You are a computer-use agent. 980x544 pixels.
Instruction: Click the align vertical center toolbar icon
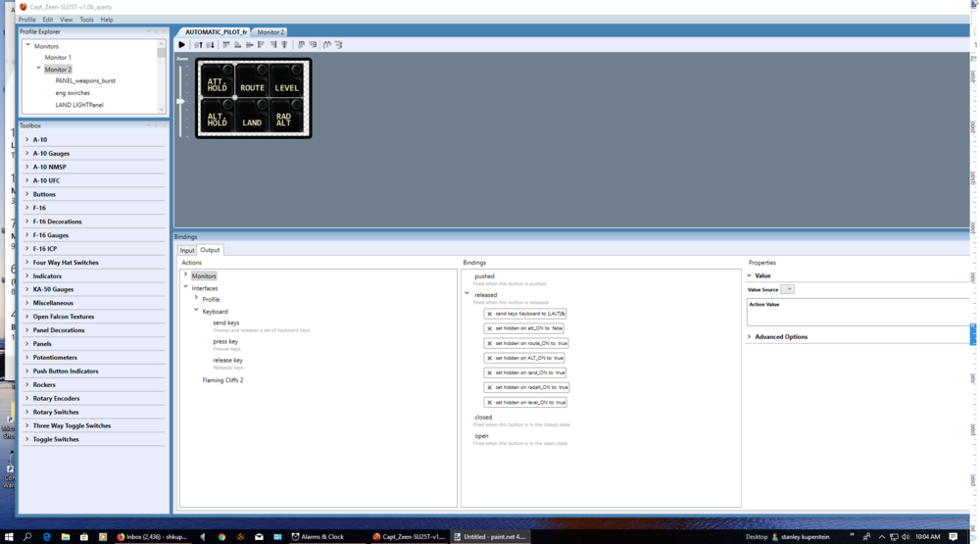point(249,45)
